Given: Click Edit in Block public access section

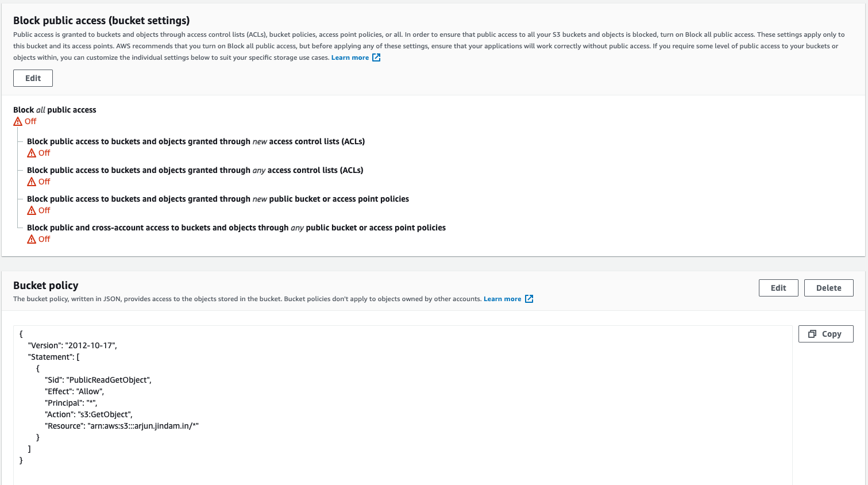Looking at the screenshot, I should (x=32, y=78).
